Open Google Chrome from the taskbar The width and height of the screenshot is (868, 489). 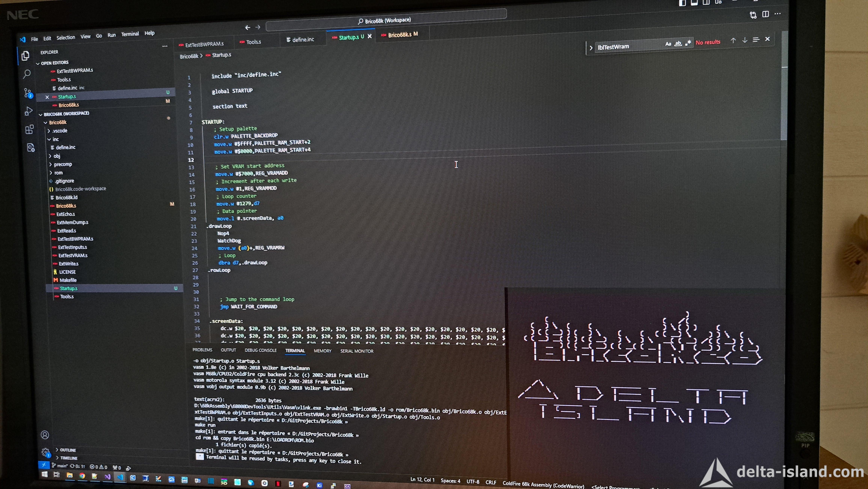tap(82, 476)
